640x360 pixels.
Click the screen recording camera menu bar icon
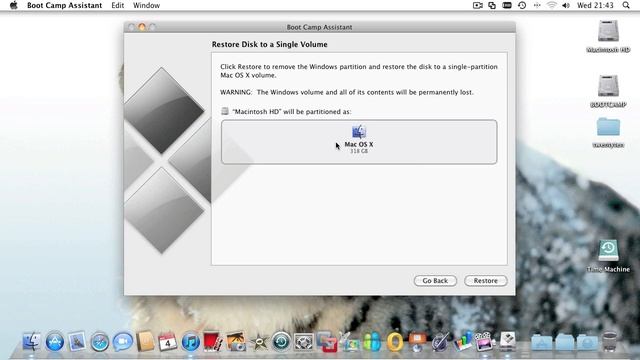(478, 5)
